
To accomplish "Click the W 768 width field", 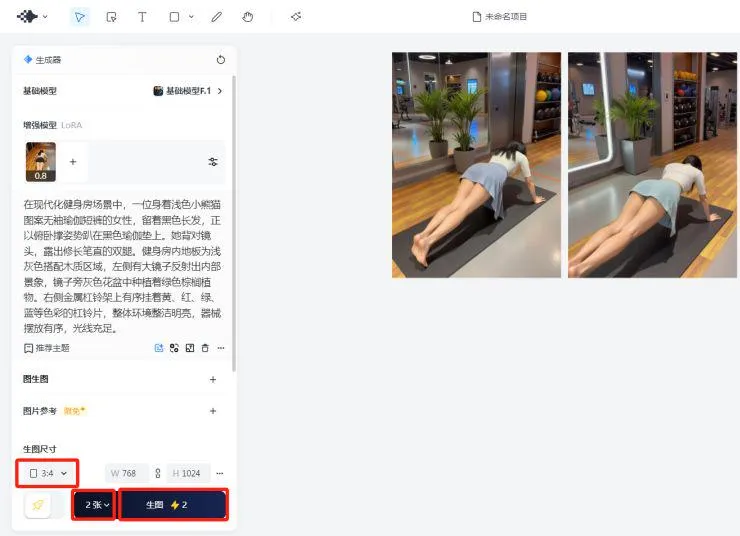I will (126, 473).
